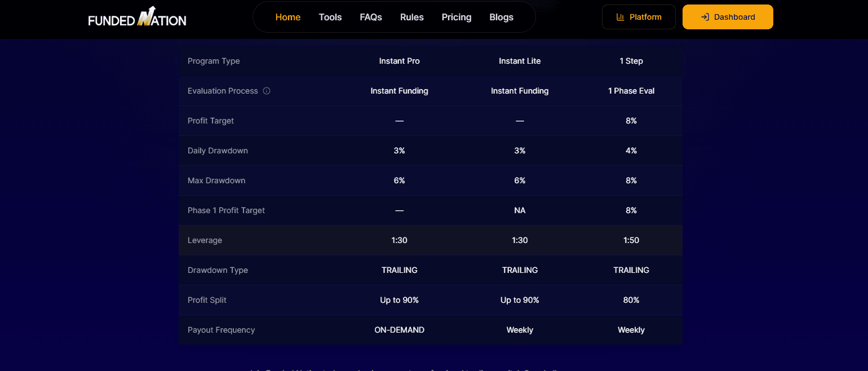The image size is (868, 371).
Task: Click the Instant Lite column header
Action: pos(519,61)
